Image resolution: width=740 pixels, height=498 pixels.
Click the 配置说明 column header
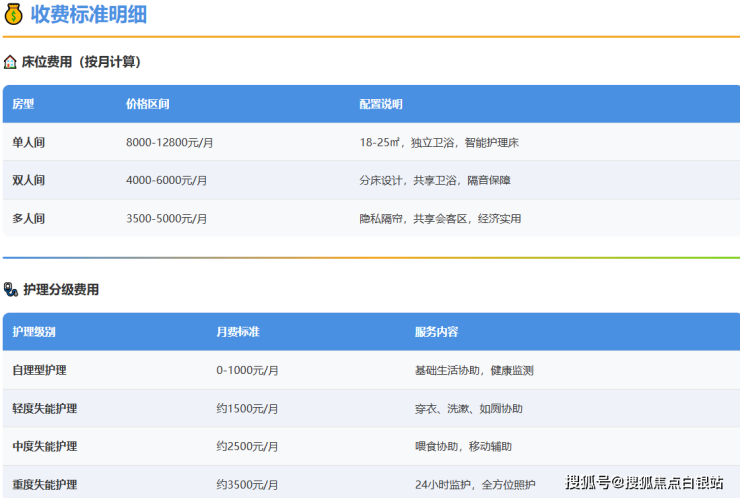point(381,104)
